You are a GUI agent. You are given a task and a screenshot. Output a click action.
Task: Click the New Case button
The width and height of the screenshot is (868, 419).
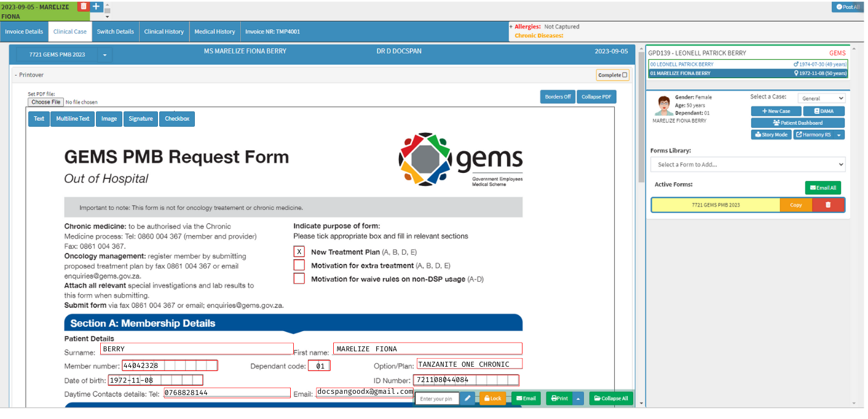776,111
